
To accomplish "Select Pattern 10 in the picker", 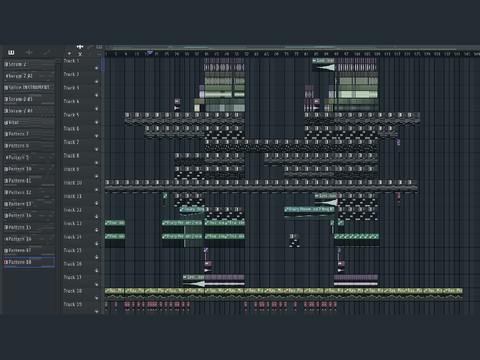I will 29,169.
